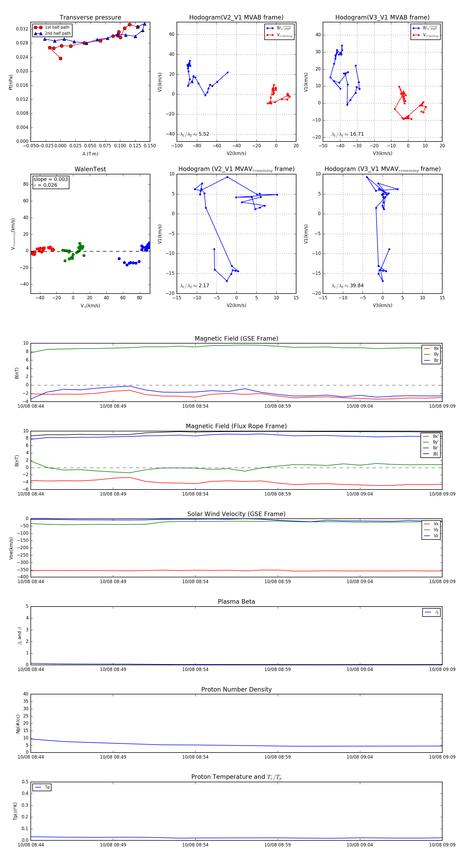473x868 pixels.
Task: Click the 'WalenTest' plot title
Action: (x=90, y=169)
